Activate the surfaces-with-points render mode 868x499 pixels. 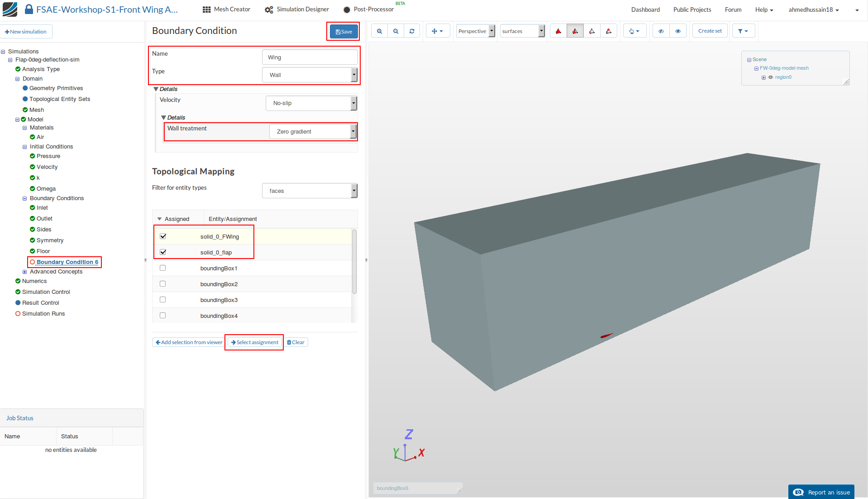(x=609, y=31)
